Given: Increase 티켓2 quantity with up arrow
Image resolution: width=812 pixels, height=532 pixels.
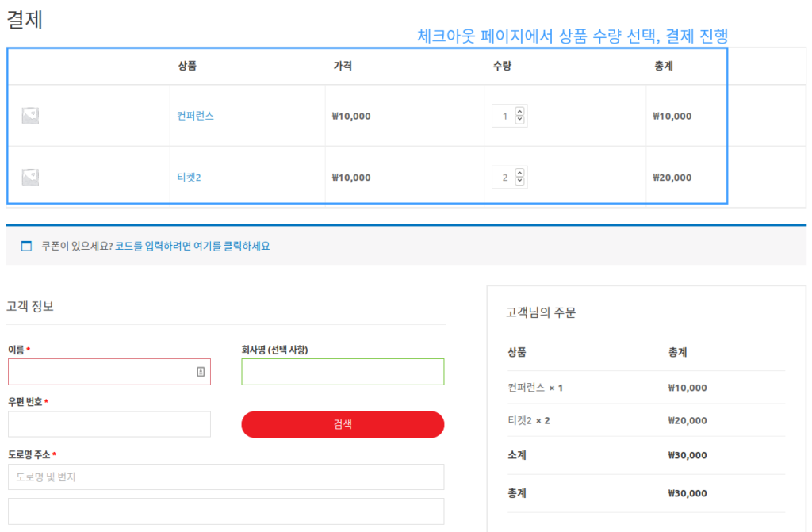Looking at the screenshot, I should tap(519, 174).
